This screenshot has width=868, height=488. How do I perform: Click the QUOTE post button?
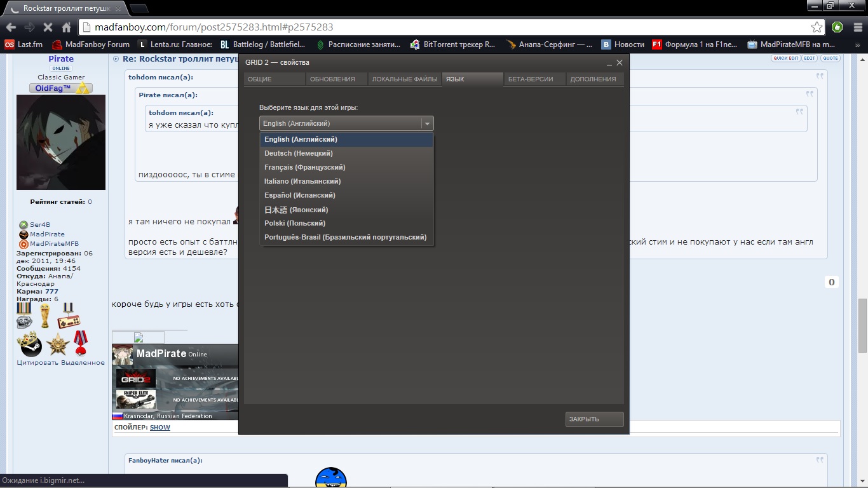click(x=830, y=58)
